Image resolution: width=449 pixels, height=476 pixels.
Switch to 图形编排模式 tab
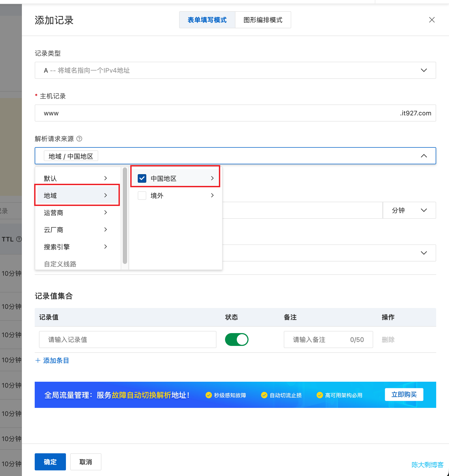pyautogui.click(x=263, y=20)
